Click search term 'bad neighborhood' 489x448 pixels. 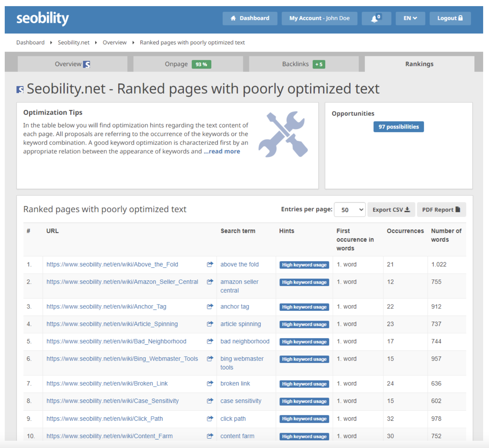click(x=245, y=341)
